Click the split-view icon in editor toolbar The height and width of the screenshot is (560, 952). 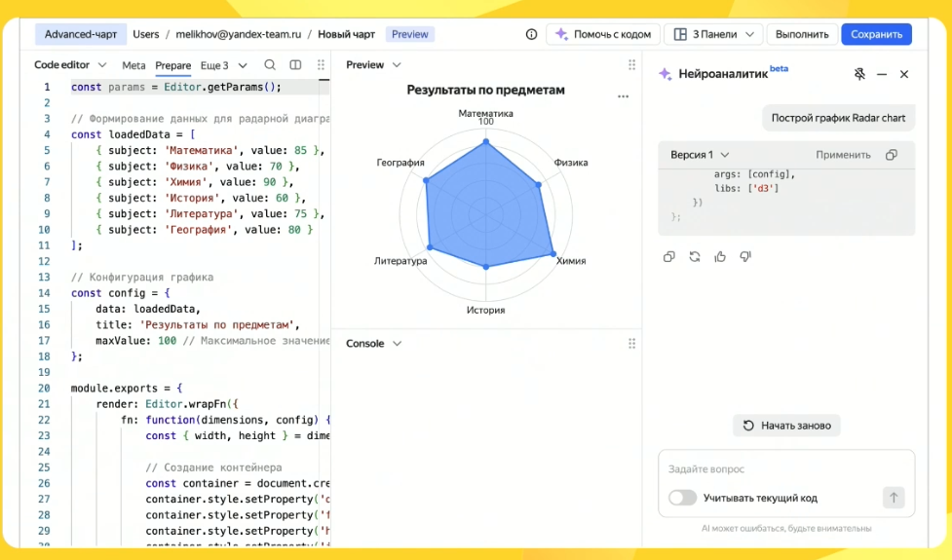coord(295,65)
